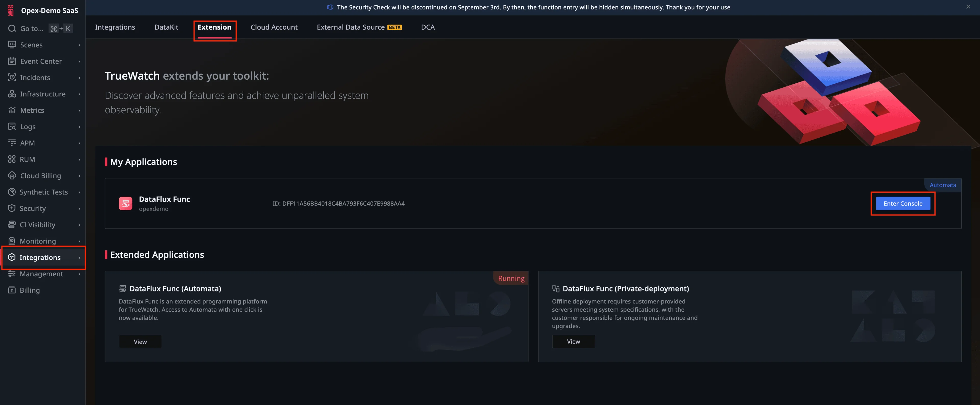This screenshot has height=405, width=980.
Task: Expand Synthetic Tests submenu arrow
Action: coord(79,192)
